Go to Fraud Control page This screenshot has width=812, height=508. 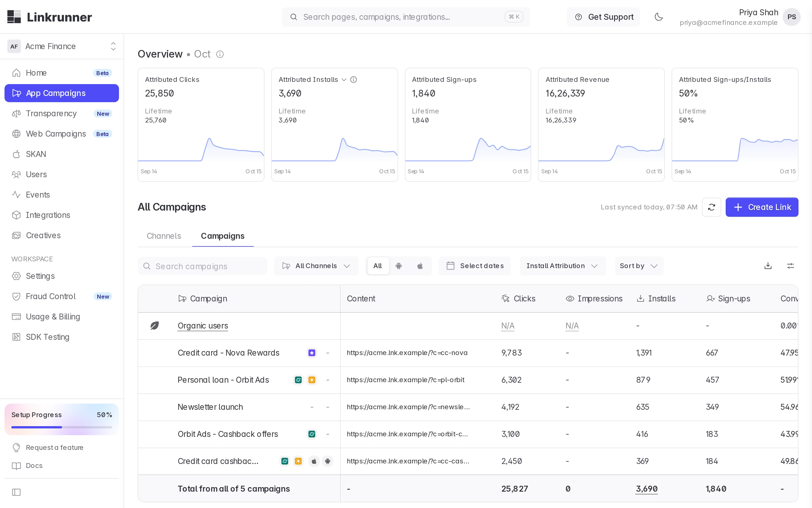[x=62, y=296]
